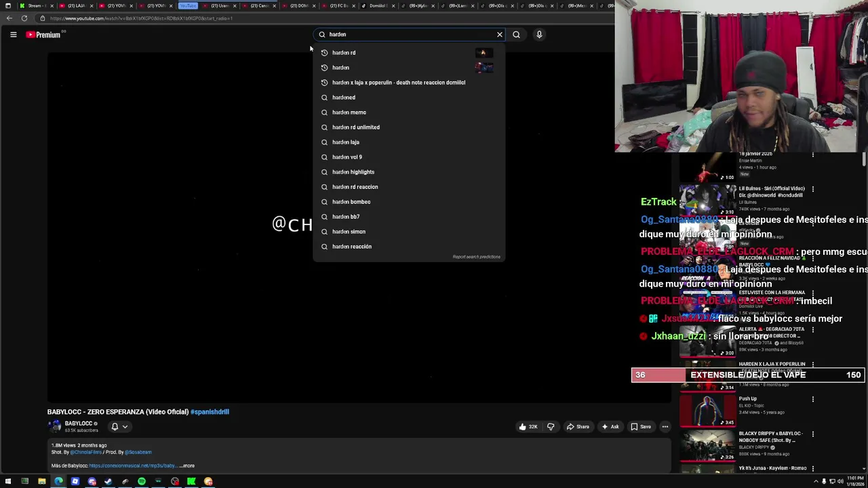Open File Explorer from the taskbar
This screenshot has height=488, width=868.
(x=41, y=482)
